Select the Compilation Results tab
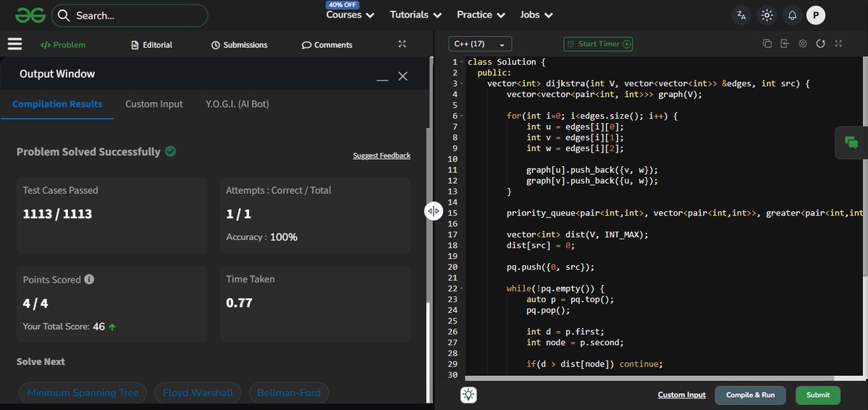The image size is (868, 410). pyautogui.click(x=57, y=104)
